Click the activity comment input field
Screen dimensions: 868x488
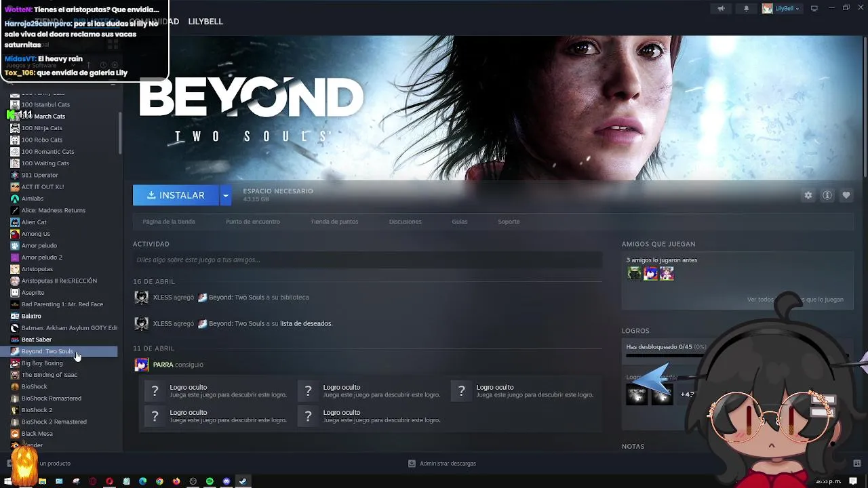(x=368, y=260)
